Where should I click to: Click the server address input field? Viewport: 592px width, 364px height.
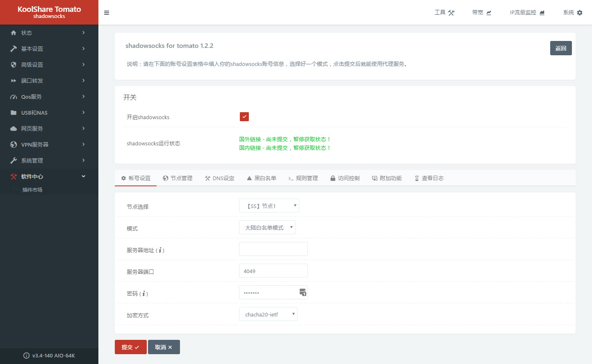click(273, 249)
